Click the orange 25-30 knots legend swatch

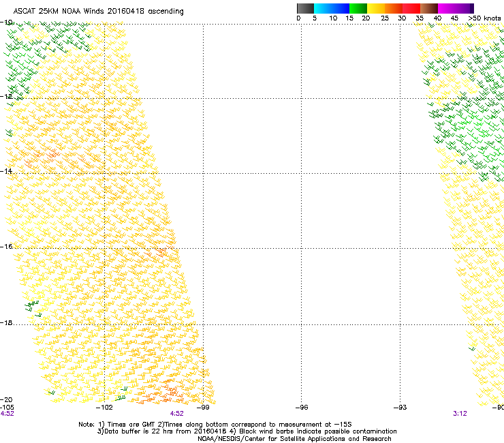coord(394,8)
